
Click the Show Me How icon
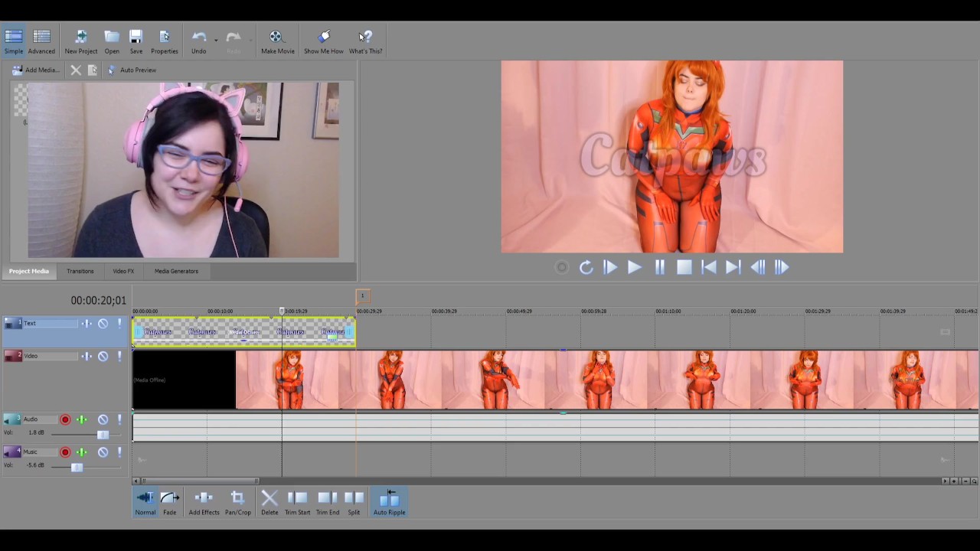[x=323, y=41]
